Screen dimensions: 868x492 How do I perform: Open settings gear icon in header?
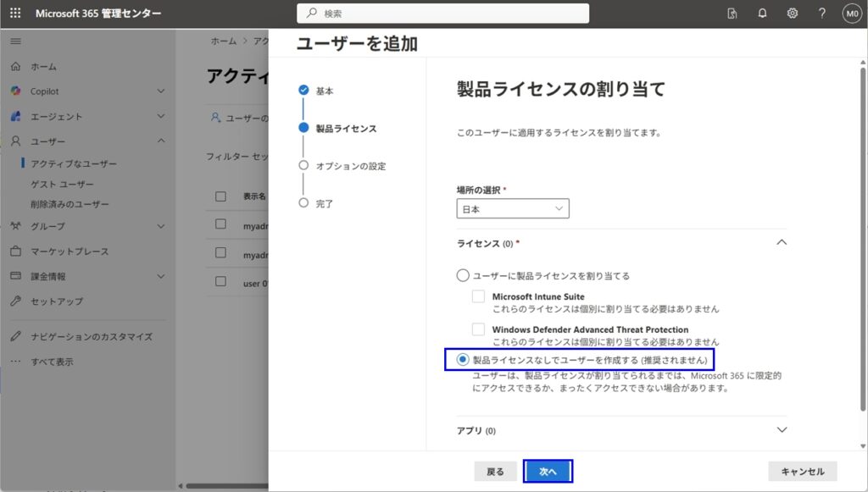click(793, 14)
